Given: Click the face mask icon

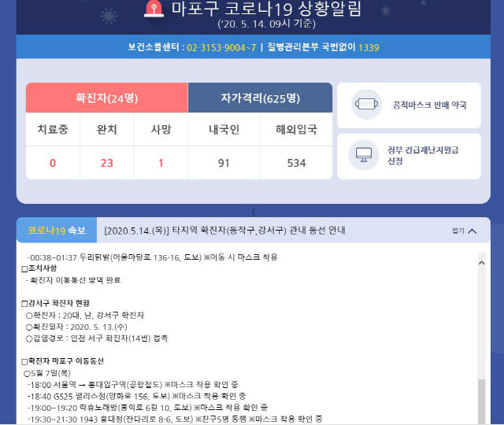Looking at the screenshot, I should pyautogui.click(x=366, y=104).
